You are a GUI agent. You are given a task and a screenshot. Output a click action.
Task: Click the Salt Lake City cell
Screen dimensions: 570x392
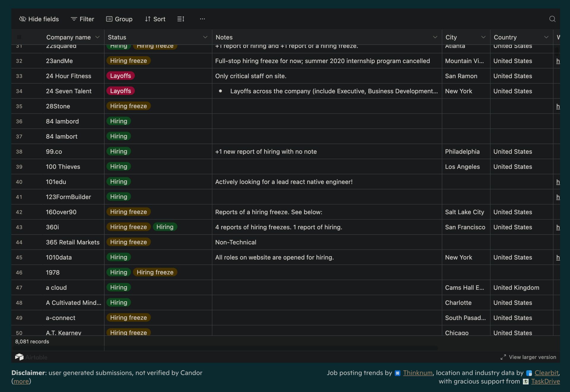(x=466, y=212)
